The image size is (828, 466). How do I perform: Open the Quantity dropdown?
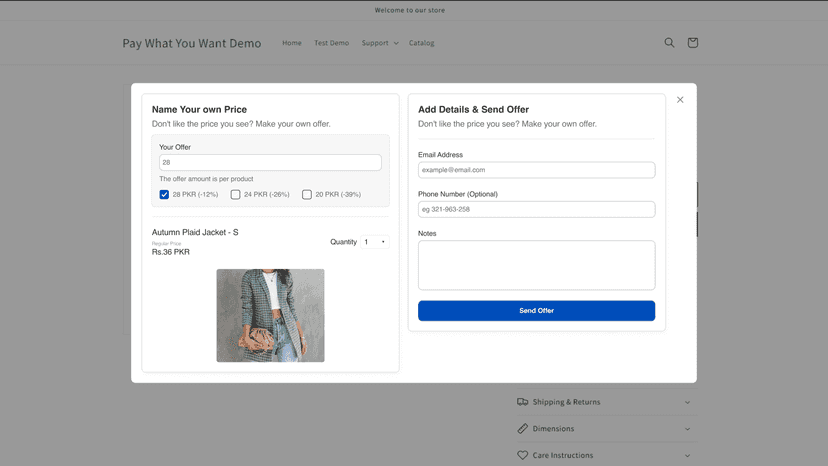point(375,242)
